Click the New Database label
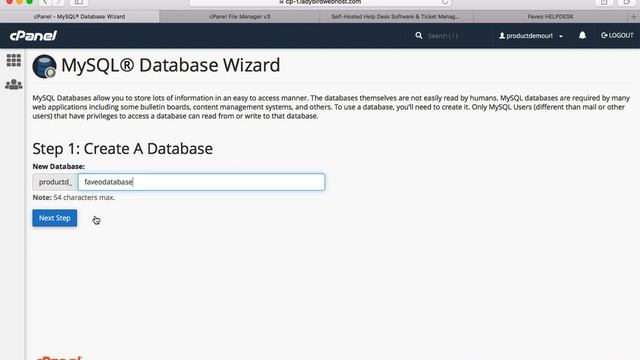640x360 pixels. 59,167
